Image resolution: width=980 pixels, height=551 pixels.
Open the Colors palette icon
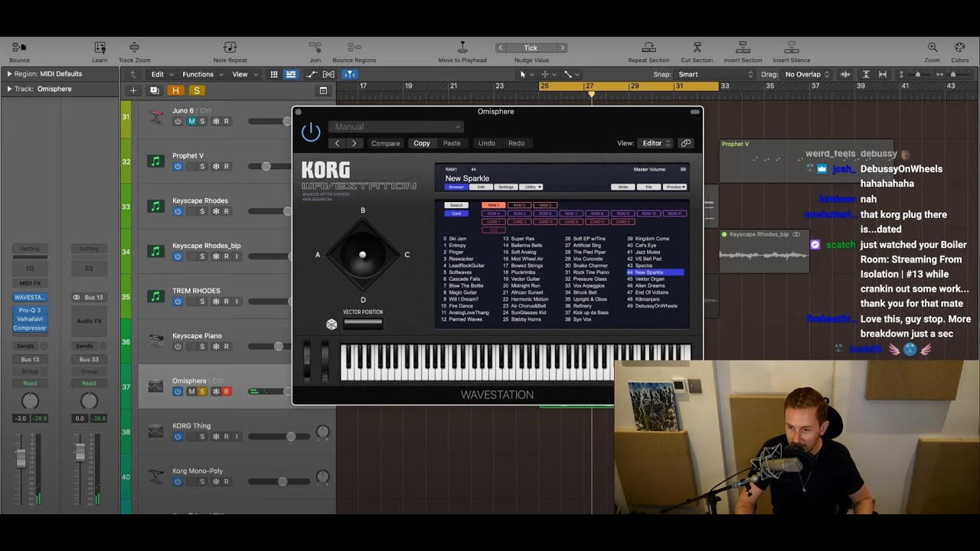959,47
